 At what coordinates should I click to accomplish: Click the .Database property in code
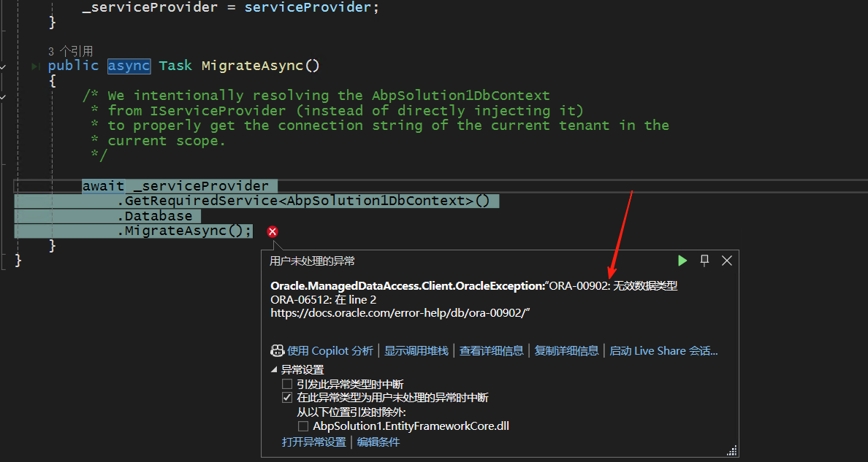click(155, 216)
